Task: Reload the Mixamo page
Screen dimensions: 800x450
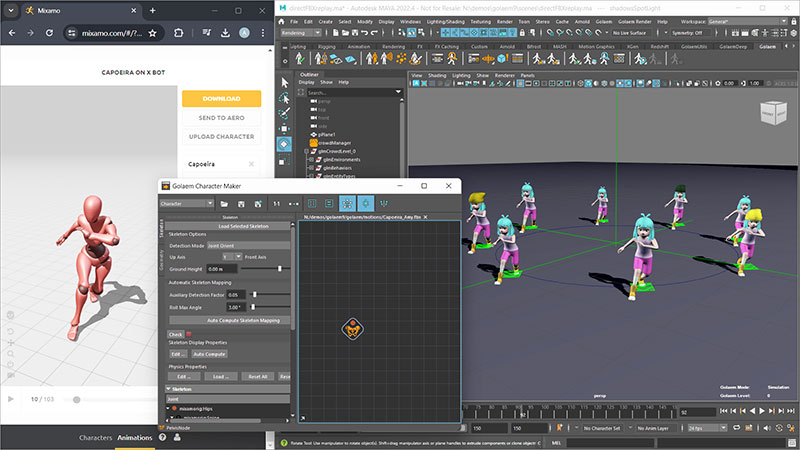Action: pyautogui.click(x=48, y=33)
